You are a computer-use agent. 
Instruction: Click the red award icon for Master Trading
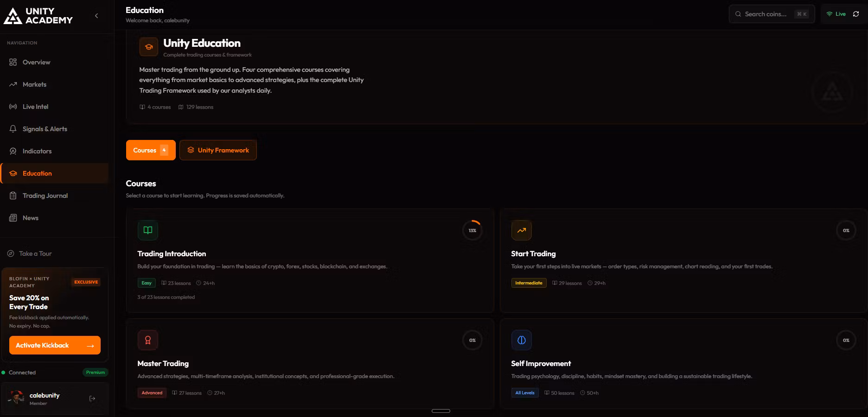(x=148, y=340)
